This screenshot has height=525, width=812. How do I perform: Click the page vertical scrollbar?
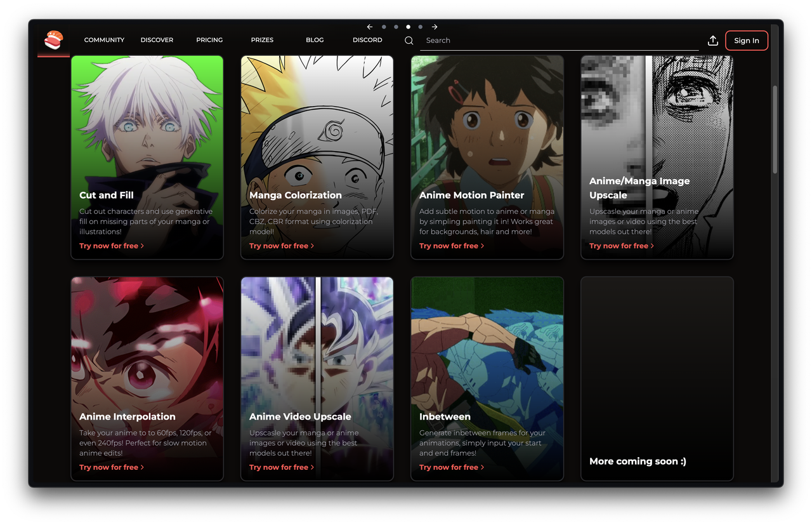click(x=775, y=130)
